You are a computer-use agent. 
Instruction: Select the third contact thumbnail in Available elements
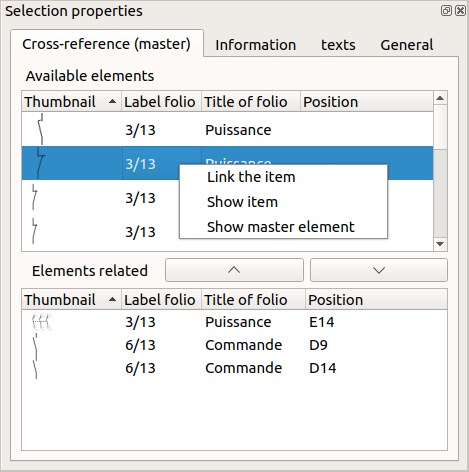pos(34,197)
